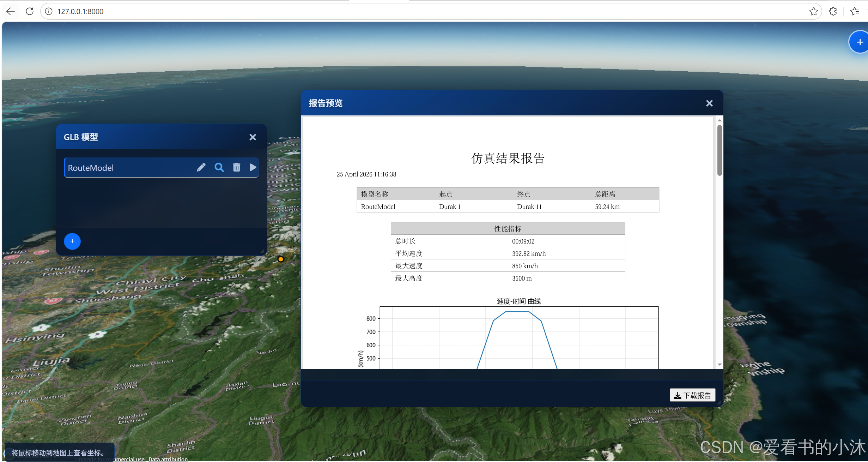
Task: Close the GLB 模型 panel
Action: pos(253,137)
